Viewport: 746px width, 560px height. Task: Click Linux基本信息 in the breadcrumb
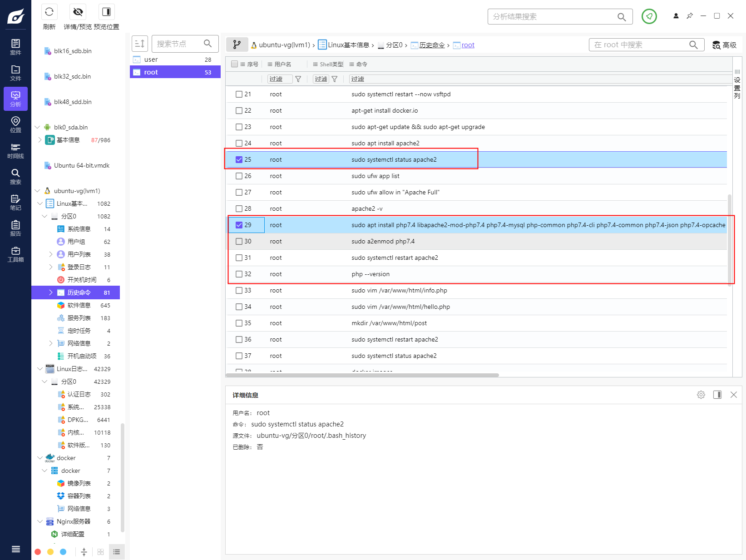tap(348, 45)
